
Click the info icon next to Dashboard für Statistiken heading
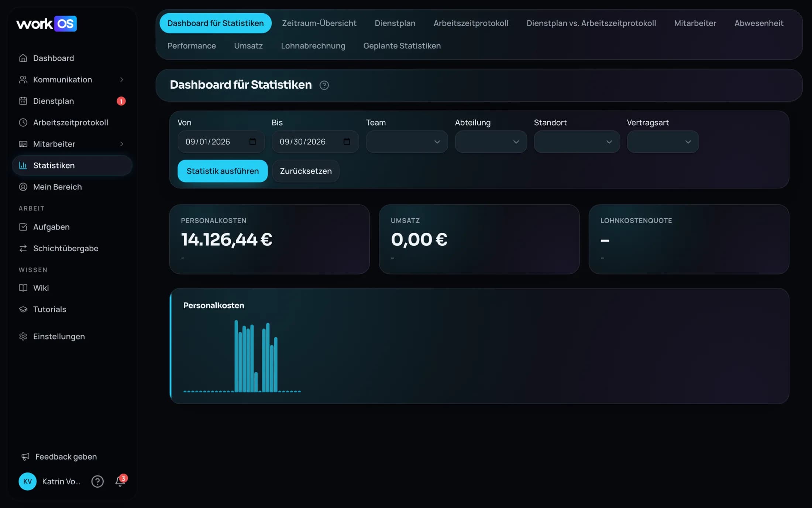click(324, 85)
